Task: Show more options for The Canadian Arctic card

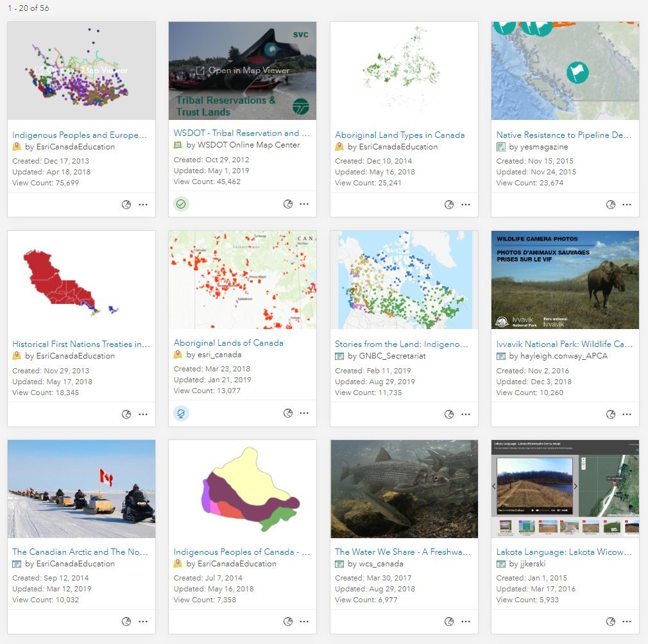Action: [x=142, y=622]
